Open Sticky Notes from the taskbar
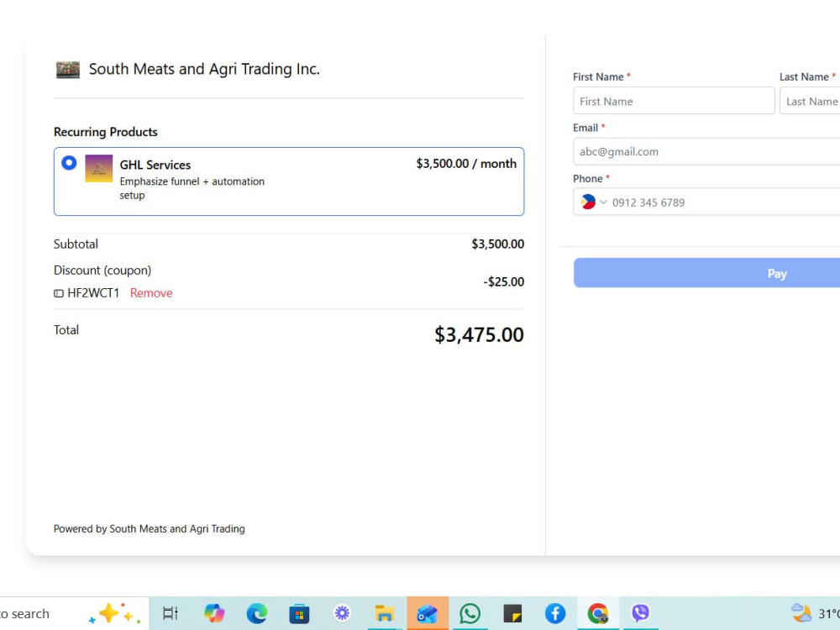The width and height of the screenshot is (840, 630). point(512,613)
